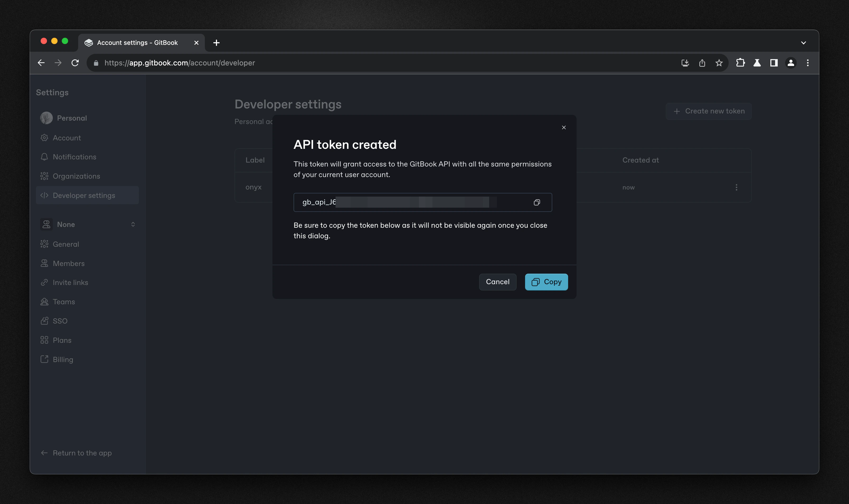Screen dimensions: 849x504
Task: Copy the new API token
Action: (x=546, y=282)
